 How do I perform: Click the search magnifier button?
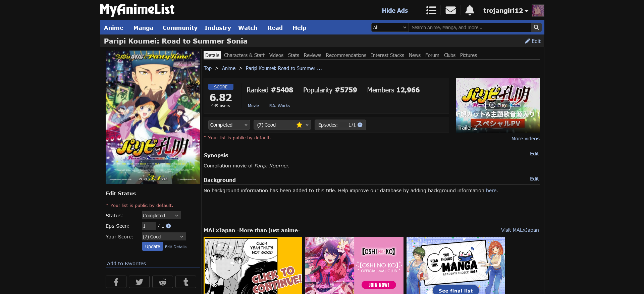[x=536, y=27]
